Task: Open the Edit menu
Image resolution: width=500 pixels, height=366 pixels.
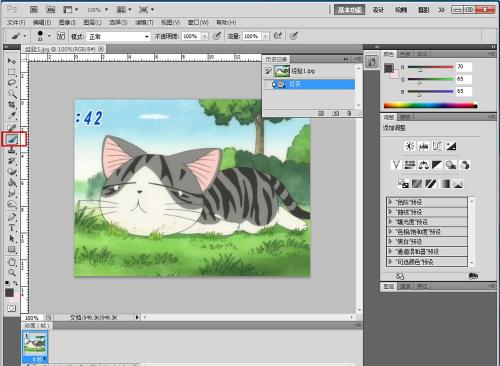Action: coord(42,22)
